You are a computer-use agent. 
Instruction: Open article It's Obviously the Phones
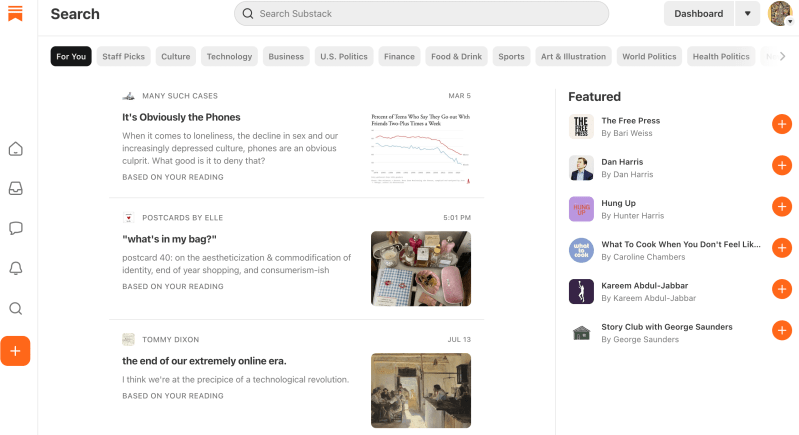[x=181, y=117]
